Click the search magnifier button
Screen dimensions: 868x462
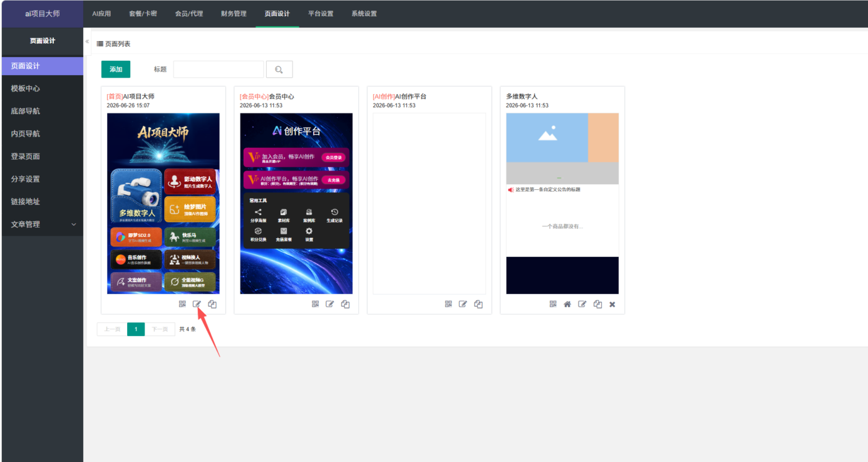pos(279,69)
